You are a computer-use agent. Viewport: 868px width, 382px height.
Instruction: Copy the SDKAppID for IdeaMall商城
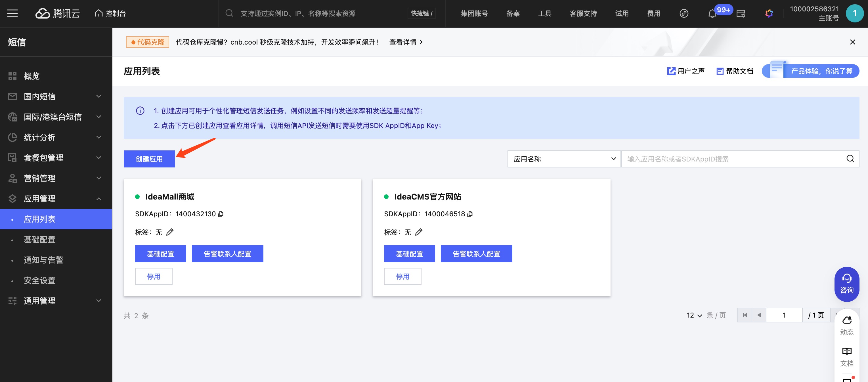click(221, 214)
